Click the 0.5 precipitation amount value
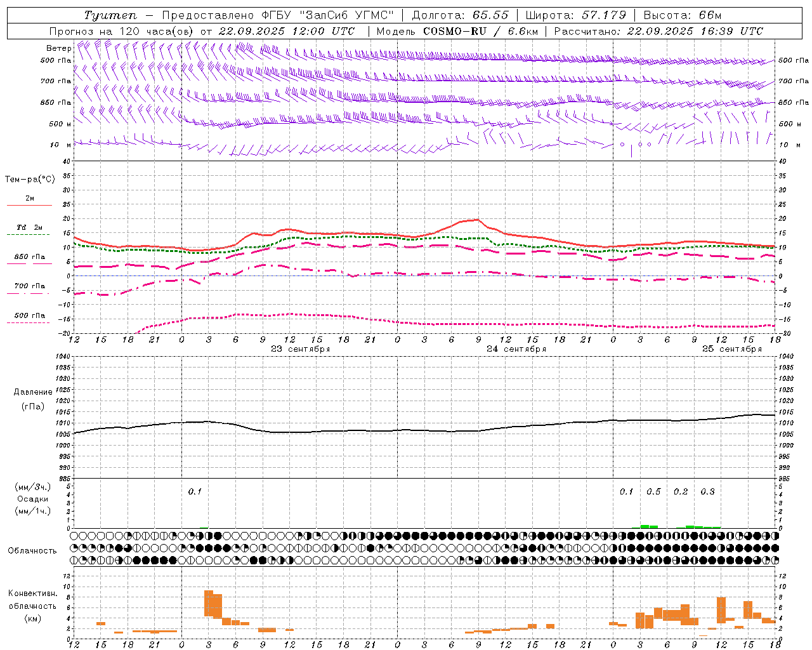 coord(653,492)
